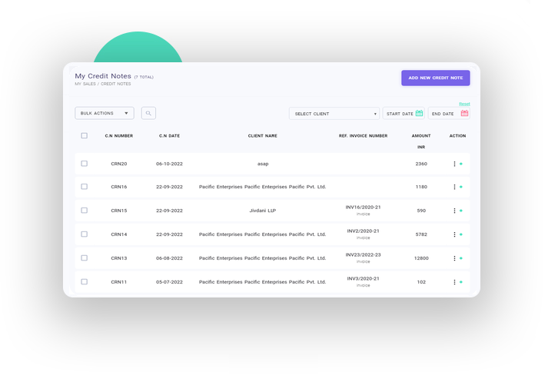Click the search magnifier icon
Viewport: 558px width, 392px height.
pos(148,113)
